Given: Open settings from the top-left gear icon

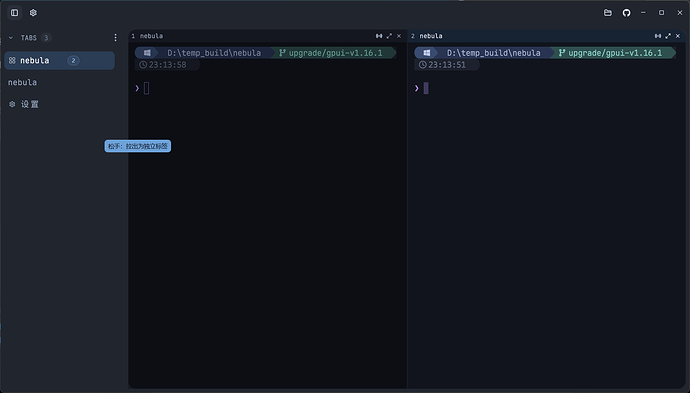Looking at the screenshot, I should [x=33, y=13].
